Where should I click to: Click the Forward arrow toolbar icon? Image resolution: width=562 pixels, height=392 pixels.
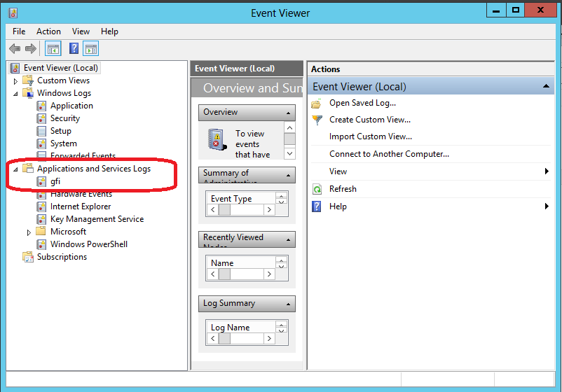(31, 49)
